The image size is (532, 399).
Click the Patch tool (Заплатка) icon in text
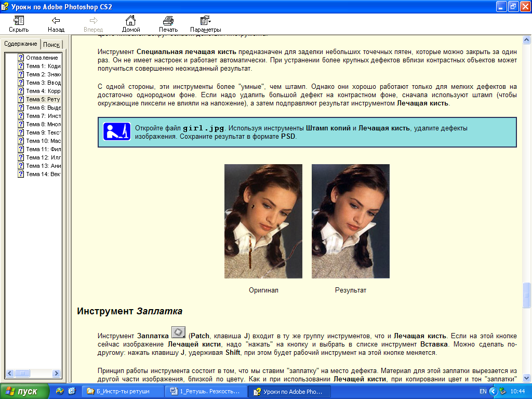(179, 332)
